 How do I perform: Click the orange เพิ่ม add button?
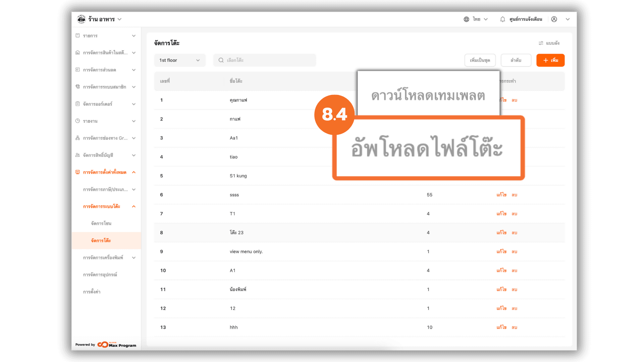(550, 60)
